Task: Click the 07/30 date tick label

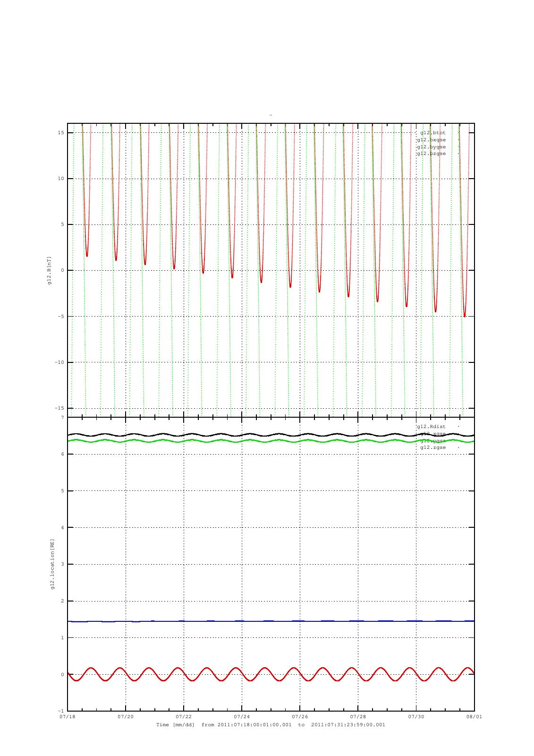Action: (415, 717)
